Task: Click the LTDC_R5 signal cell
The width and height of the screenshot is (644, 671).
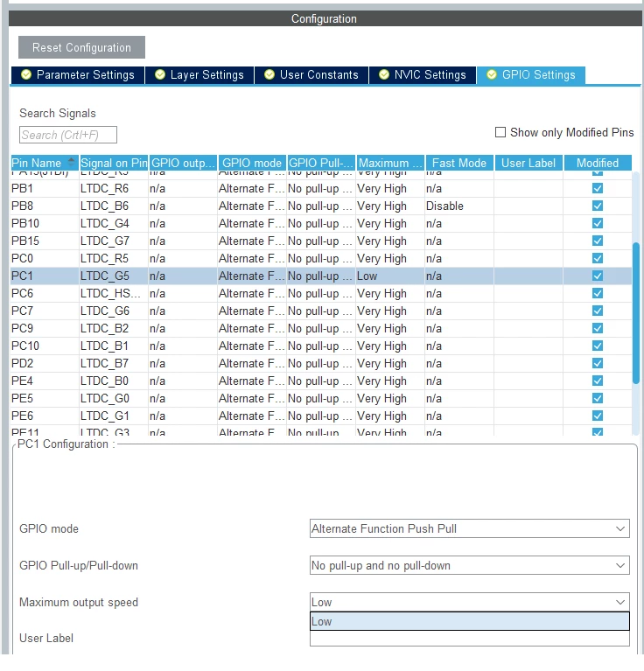Action: click(114, 258)
